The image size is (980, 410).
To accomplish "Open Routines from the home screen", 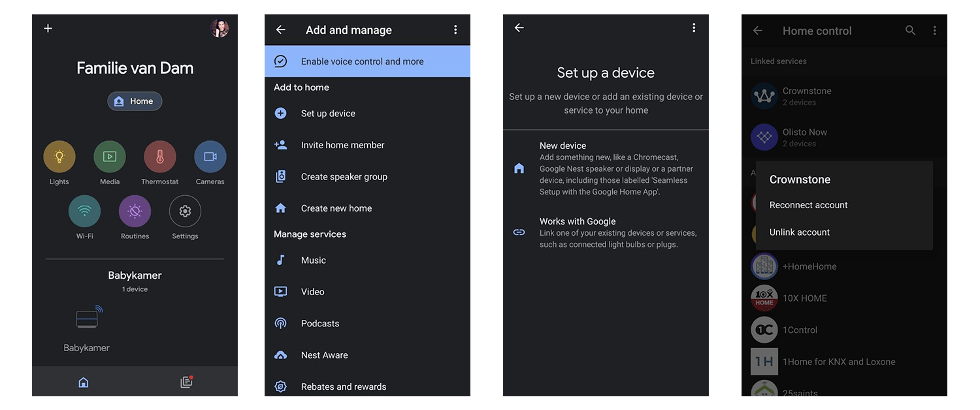I will pyautogui.click(x=135, y=211).
